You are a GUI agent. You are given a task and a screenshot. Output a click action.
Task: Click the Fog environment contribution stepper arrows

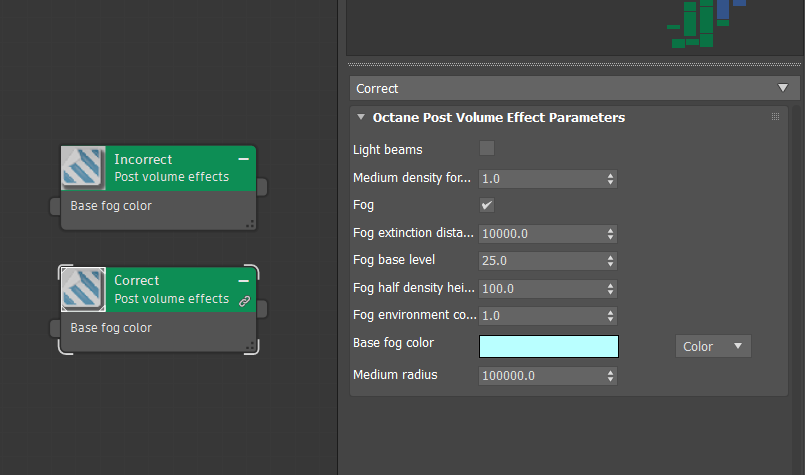(x=610, y=316)
